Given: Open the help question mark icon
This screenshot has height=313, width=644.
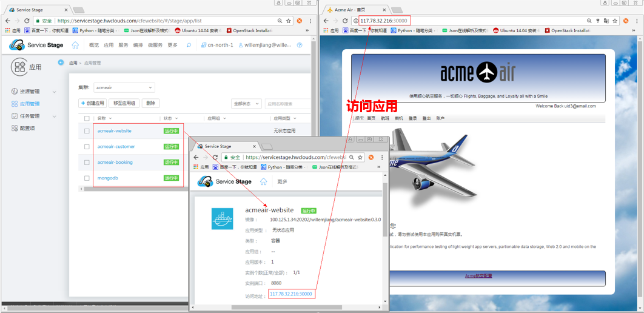Looking at the screenshot, I should point(300,45).
